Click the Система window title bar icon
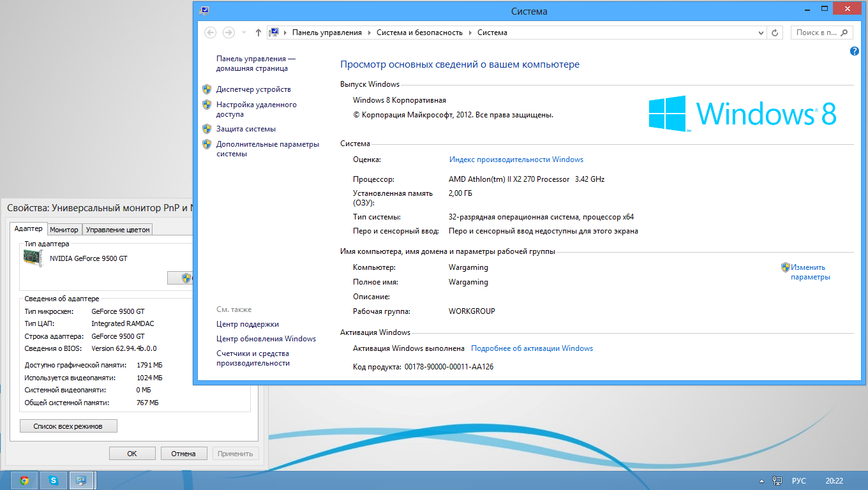This screenshot has height=490, width=868. tap(204, 10)
